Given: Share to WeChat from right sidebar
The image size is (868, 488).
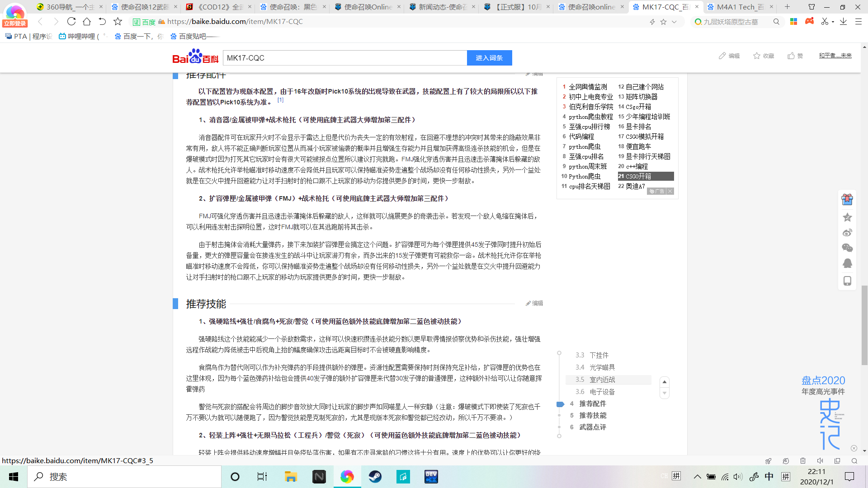Looking at the screenshot, I should pyautogui.click(x=847, y=248).
